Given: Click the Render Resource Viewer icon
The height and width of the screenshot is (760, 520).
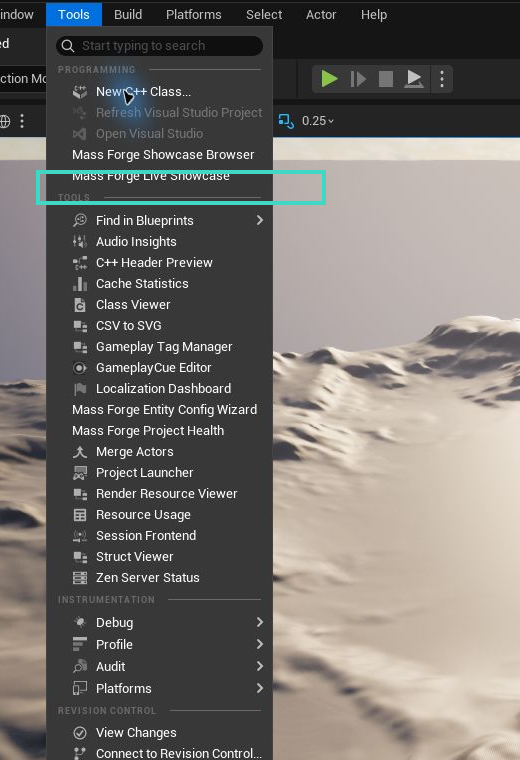Looking at the screenshot, I should 79,494.
